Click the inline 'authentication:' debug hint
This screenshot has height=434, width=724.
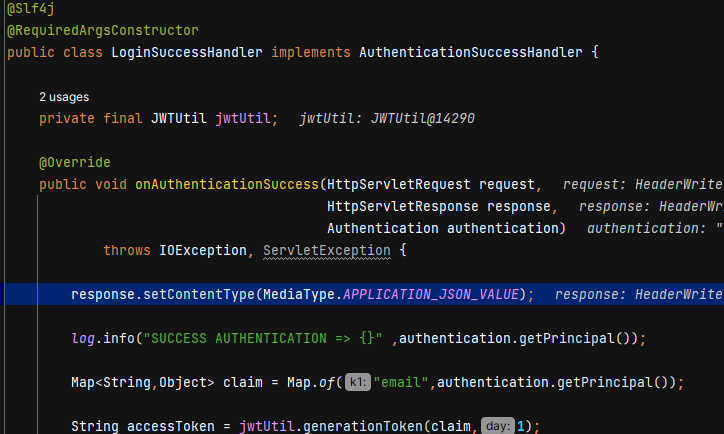click(x=646, y=228)
